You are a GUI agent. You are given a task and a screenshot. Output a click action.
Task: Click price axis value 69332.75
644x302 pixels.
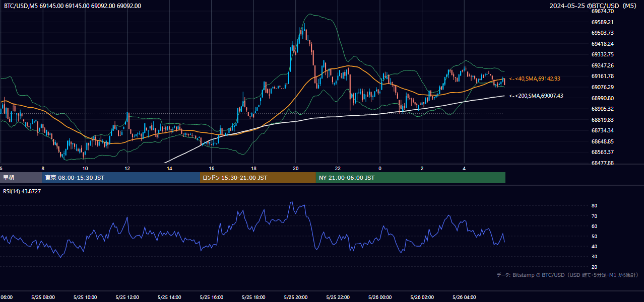click(602, 54)
